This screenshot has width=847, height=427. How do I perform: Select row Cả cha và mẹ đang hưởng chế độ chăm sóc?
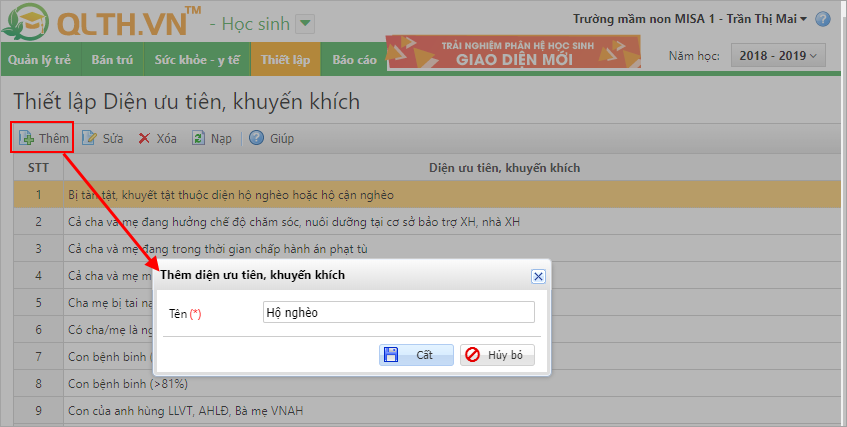(427, 222)
